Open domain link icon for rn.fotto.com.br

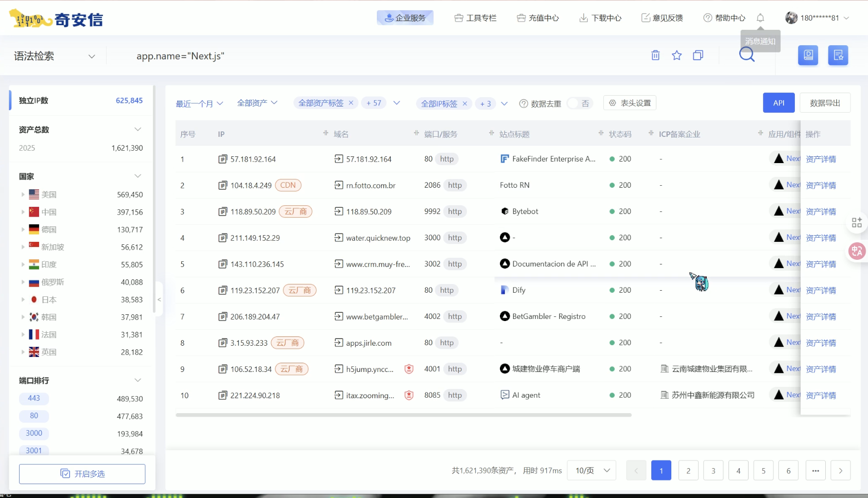(x=338, y=185)
